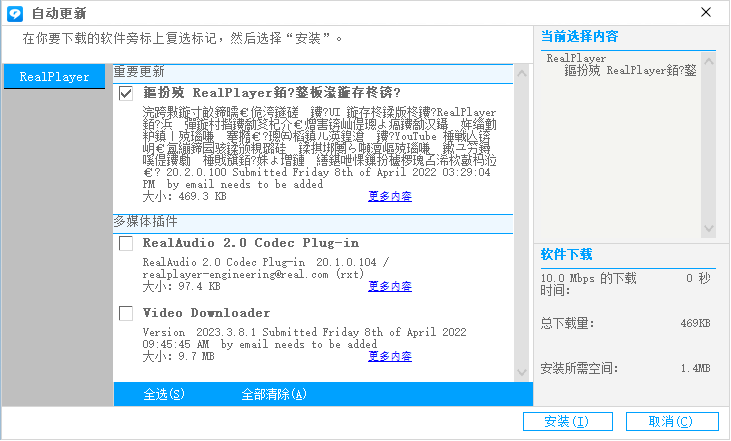The image size is (731, 441).
Task: Click the 当前选择内容 heading
Action: (579, 36)
